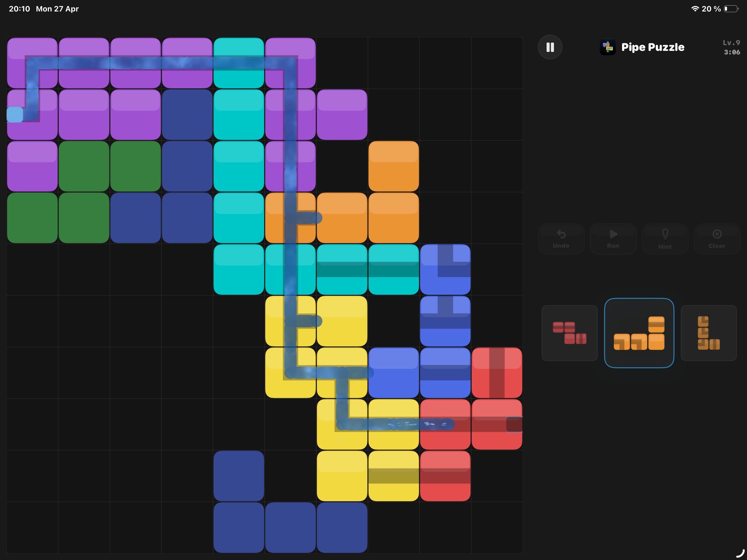Request a Hint with the lightbulb

pyautogui.click(x=665, y=239)
